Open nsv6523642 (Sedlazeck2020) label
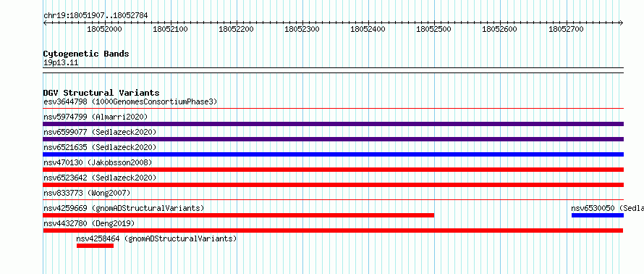The image size is (644, 274). click(100, 178)
